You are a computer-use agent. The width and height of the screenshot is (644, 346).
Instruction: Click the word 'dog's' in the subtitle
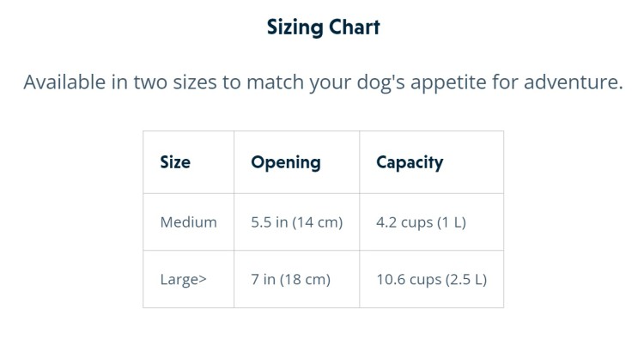380,83
